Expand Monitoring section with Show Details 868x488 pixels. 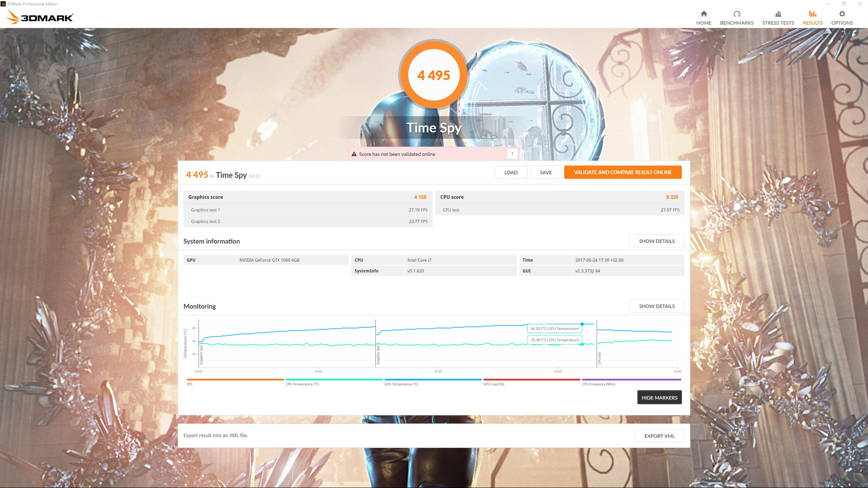coord(656,306)
